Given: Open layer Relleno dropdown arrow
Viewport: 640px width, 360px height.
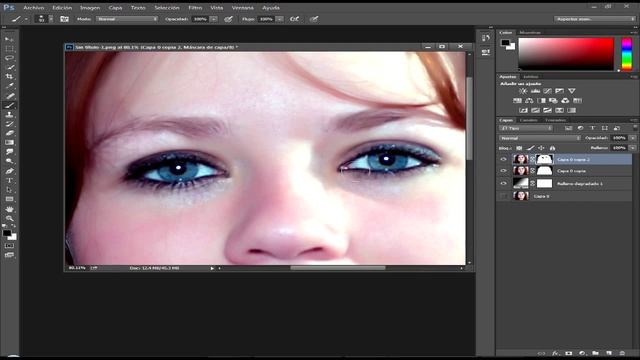Looking at the screenshot, I should tap(633, 148).
